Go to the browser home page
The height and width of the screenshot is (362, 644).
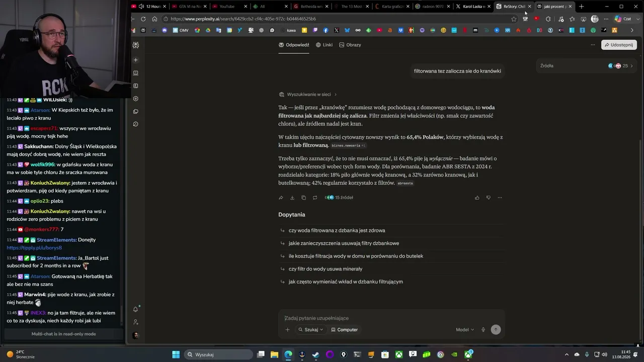154,19
